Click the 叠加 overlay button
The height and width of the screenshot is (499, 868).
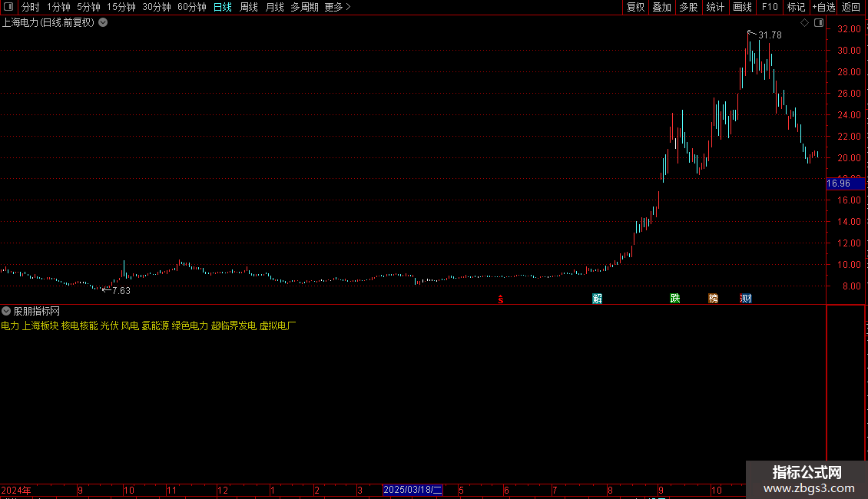[x=662, y=7]
